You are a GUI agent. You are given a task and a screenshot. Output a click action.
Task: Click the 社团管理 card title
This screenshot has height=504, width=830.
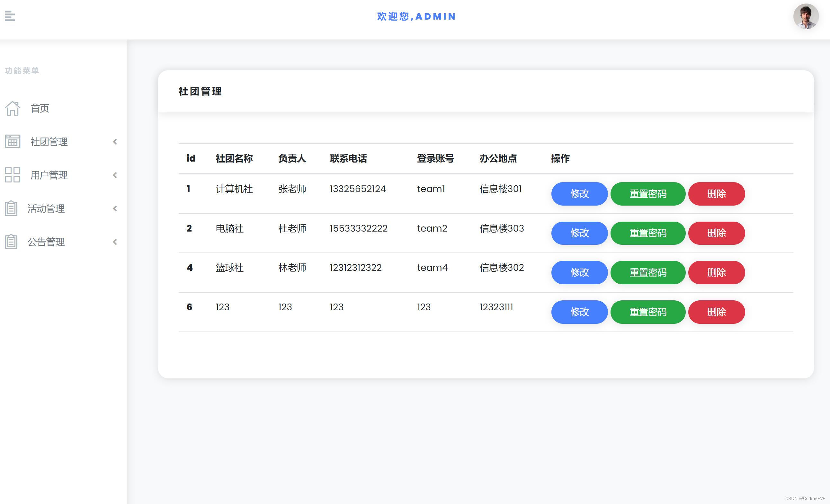click(x=200, y=91)
